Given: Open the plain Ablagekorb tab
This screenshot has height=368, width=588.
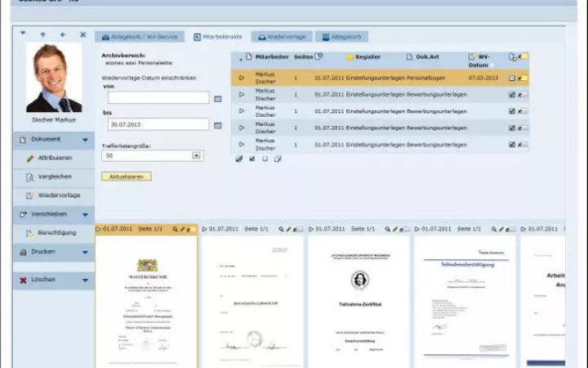Looking at the screenshot, I should click(341, 37).
